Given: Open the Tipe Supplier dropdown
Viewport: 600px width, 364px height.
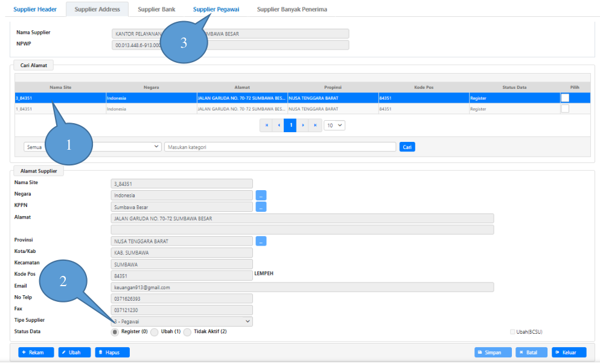Looking at the screenshot, I should point(182,322).
